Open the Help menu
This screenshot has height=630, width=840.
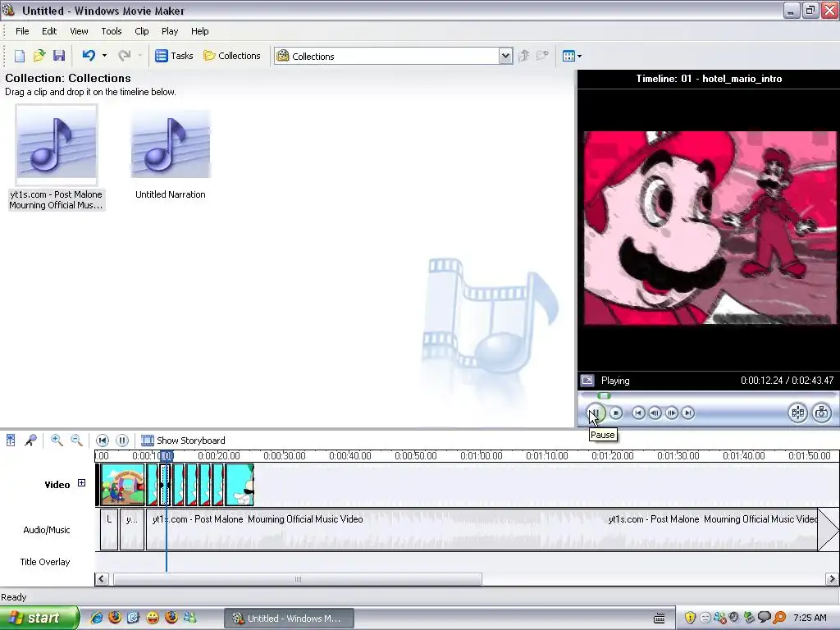click(x=200, y=31)
